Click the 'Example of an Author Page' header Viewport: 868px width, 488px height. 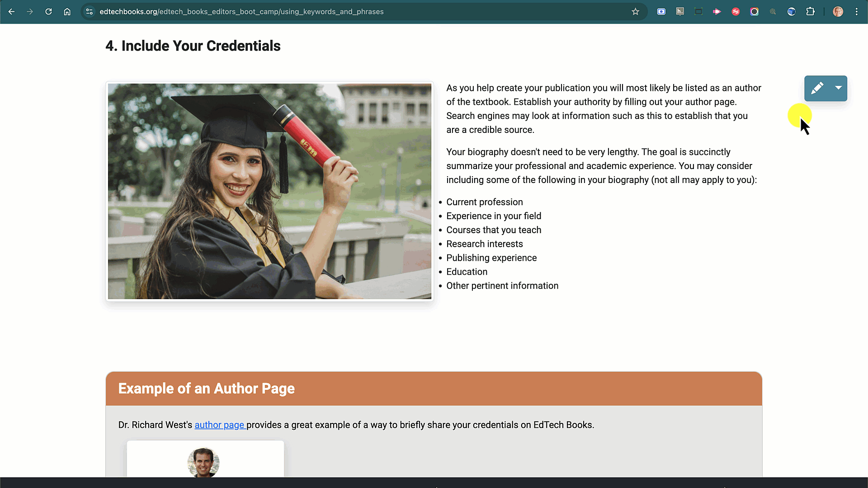[x=206, y=389]
